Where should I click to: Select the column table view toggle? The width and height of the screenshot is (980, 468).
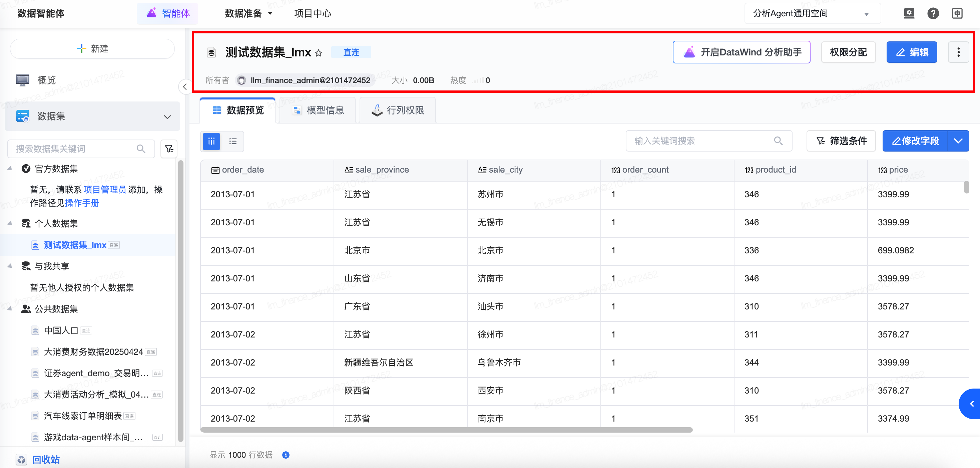(x=211, y=141)
